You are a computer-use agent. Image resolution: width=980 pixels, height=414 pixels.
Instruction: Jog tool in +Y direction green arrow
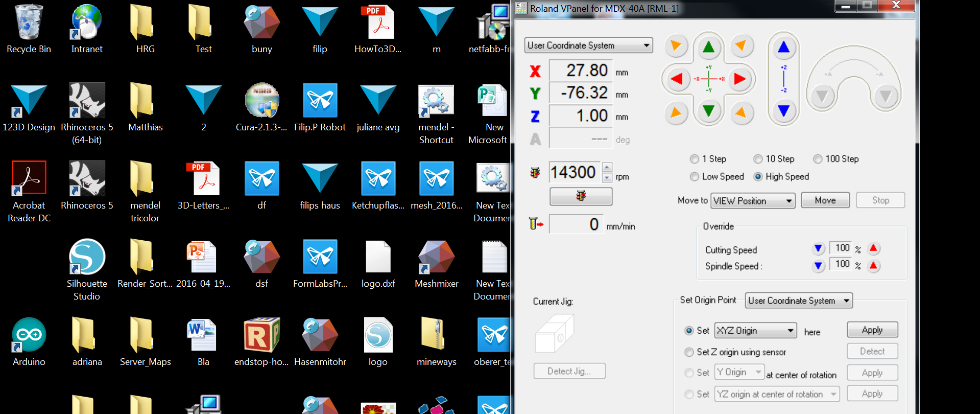coord(709,48)
